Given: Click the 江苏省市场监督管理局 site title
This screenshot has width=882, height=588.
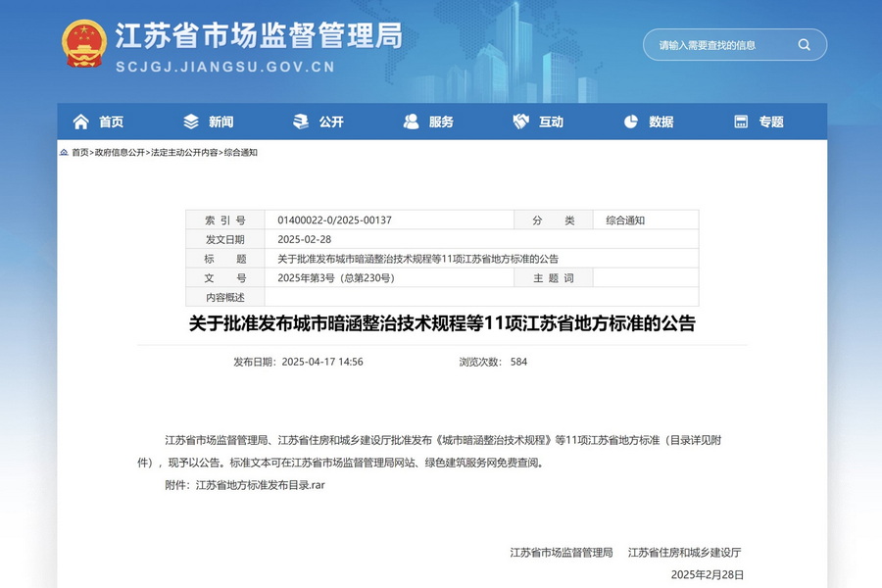Looking at the screenshot, I should 259,36.
